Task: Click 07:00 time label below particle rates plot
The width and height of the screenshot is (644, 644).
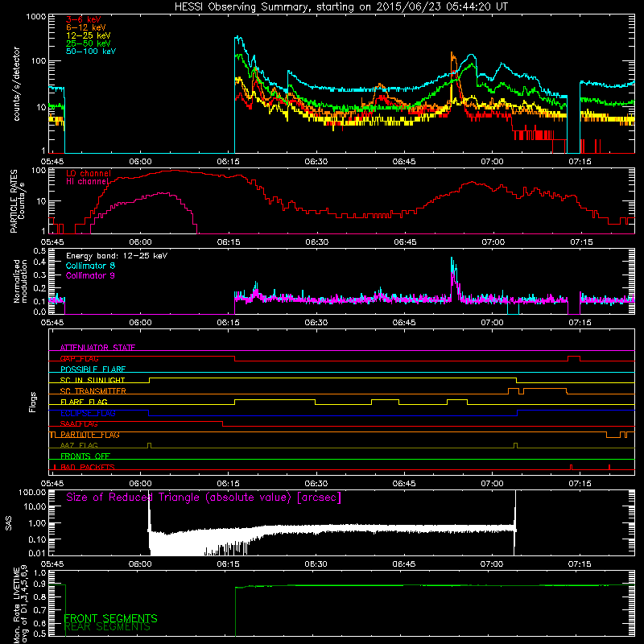Action: (x=493, y=242)
